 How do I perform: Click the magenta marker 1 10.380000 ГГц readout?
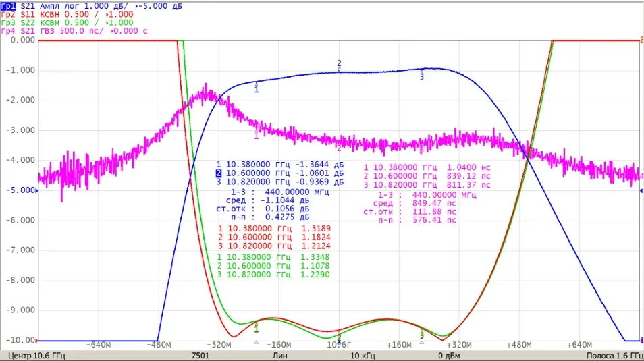point(427,167)
